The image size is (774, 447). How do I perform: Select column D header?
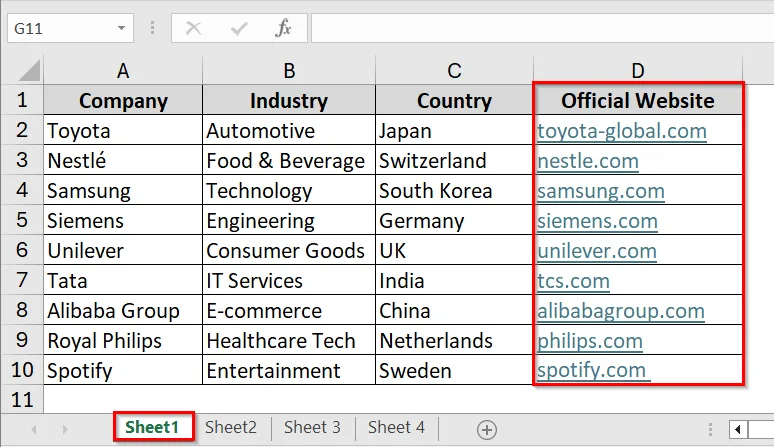638,71
